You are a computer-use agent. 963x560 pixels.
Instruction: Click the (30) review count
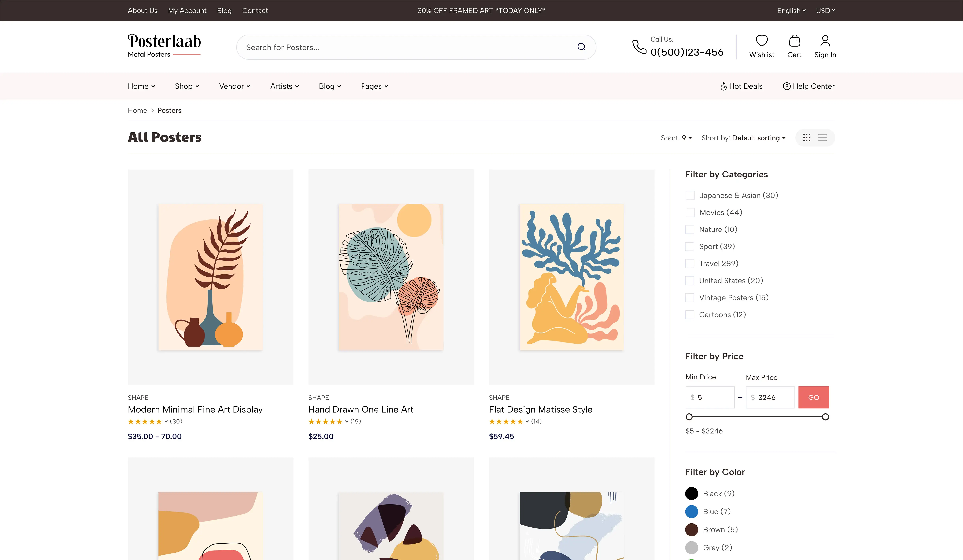176,421
